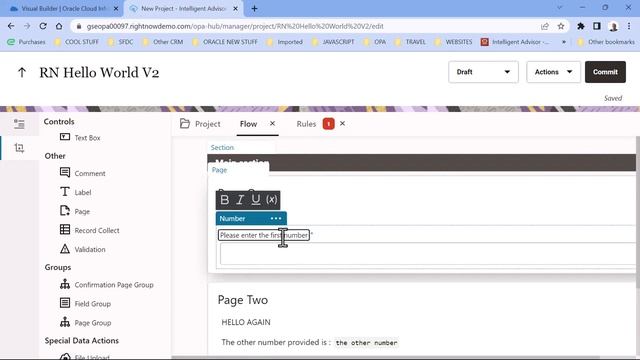Screen dimensions: 640x360
Task: Click the browser address bar URL
Action: [x=235, y=26]
